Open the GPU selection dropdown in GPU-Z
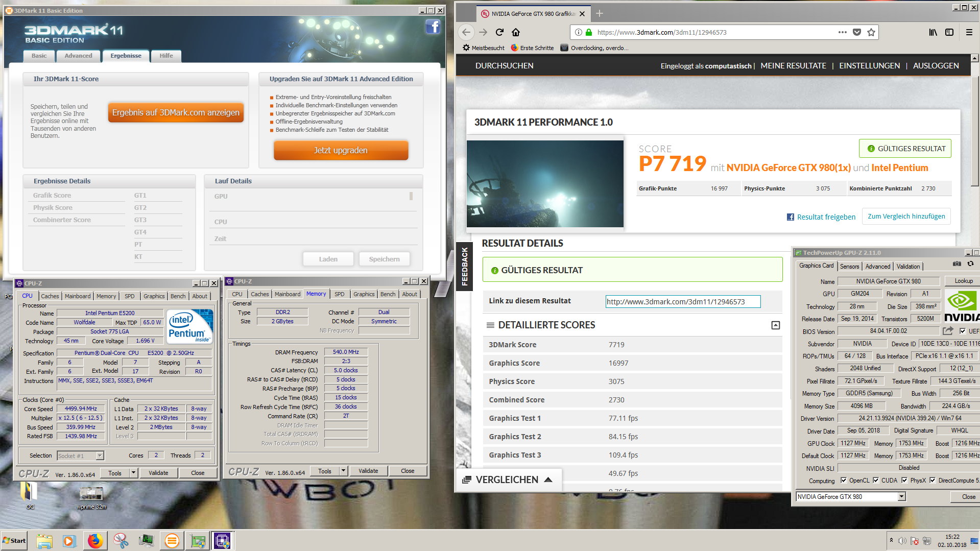980x551 pixels. (x=901, y=496)
